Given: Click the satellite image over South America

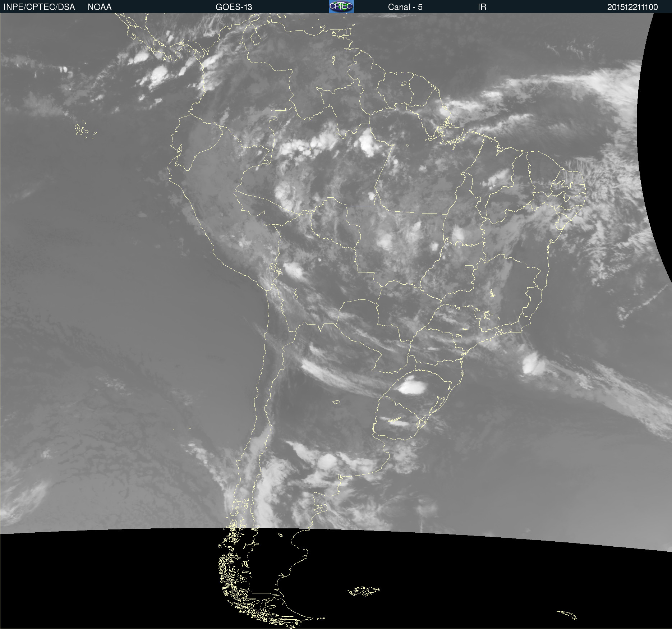Looking at the screenshot, I should click(336, 321).
